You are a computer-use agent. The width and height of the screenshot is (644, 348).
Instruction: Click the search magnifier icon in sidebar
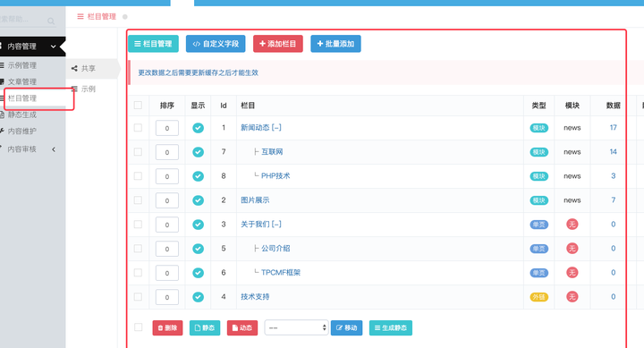tap(51, 21)
